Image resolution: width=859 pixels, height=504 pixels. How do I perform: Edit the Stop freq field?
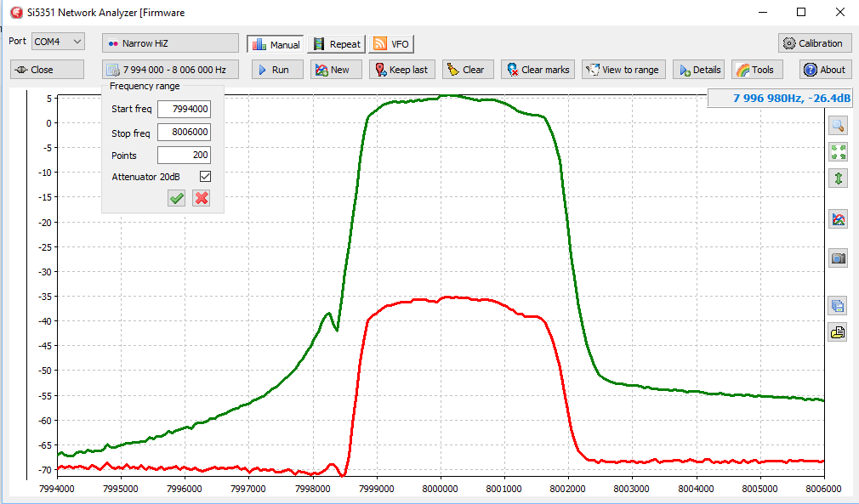[x=184, y=132]
